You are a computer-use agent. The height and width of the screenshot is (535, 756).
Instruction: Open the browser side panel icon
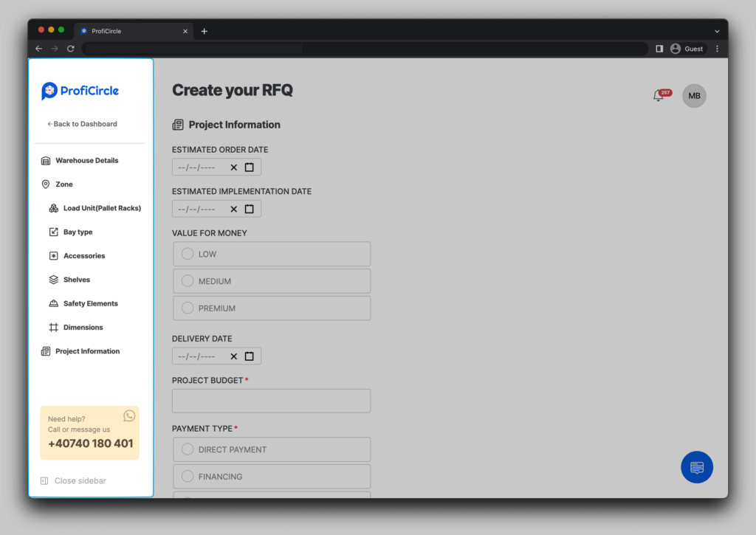click(659, 49)
